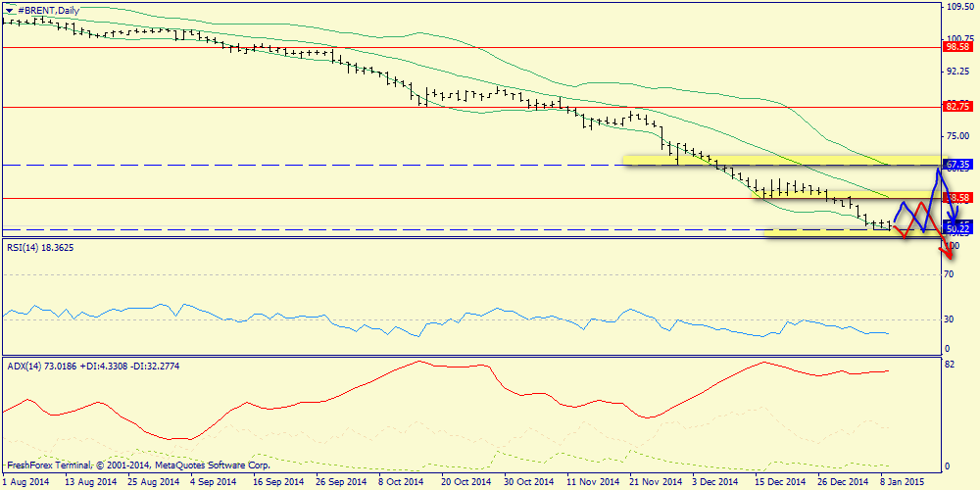The image size is (980, 490).
Task: Click the 8 Jan 2015 date label
Action: click(x=900, y=482)
